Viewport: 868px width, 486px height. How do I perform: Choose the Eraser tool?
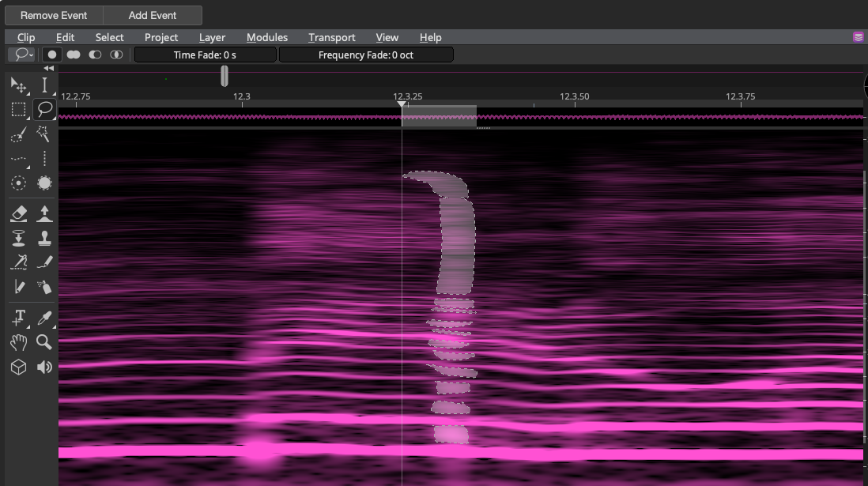click(18, 213)
